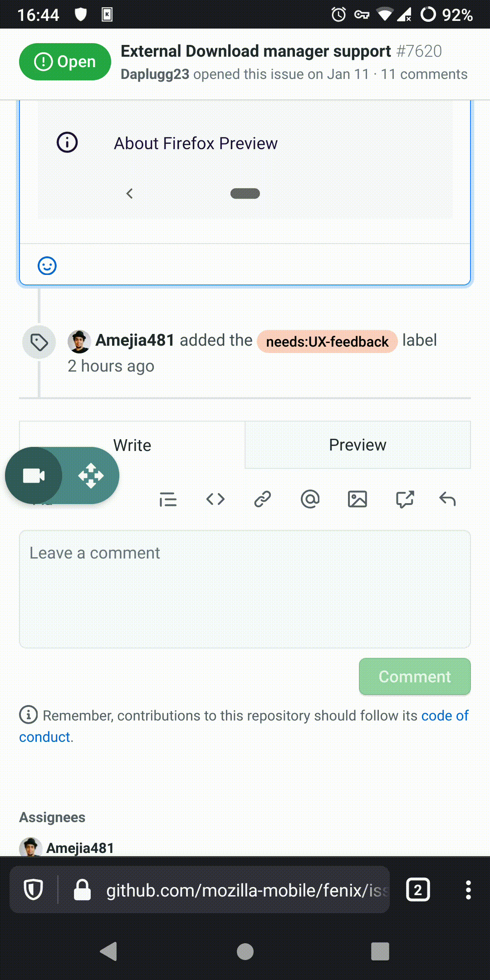490x980 pixels.
Task: Switch to the Write tab
Action: click(132, 445)
